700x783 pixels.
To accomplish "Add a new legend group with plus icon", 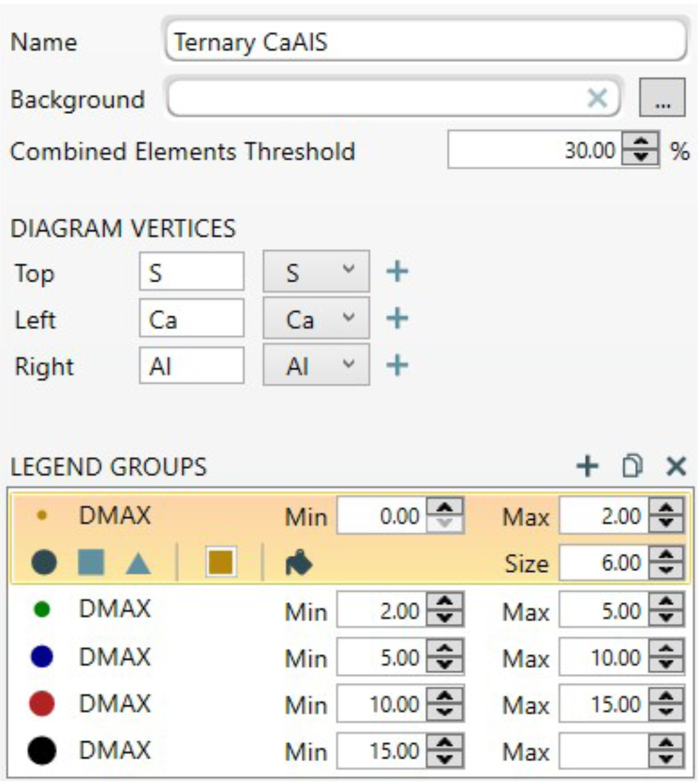I will tap(587, 466).
